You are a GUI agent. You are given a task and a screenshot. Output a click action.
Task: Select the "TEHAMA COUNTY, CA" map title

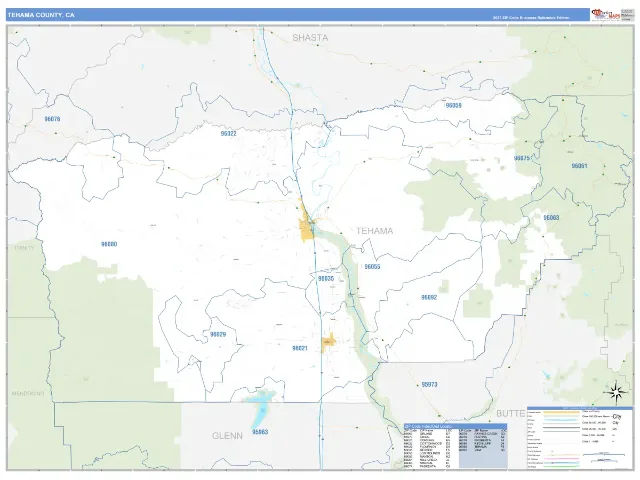coord(41,15)
